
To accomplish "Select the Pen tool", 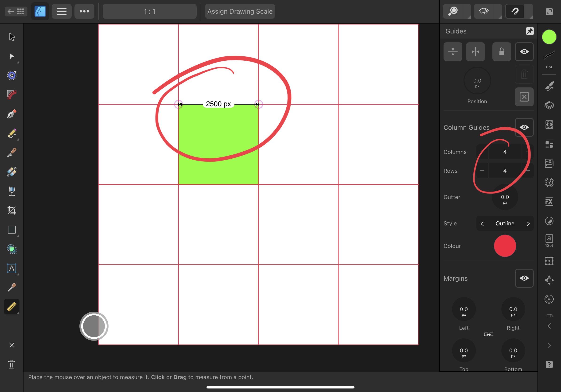I will click(12, 114).
